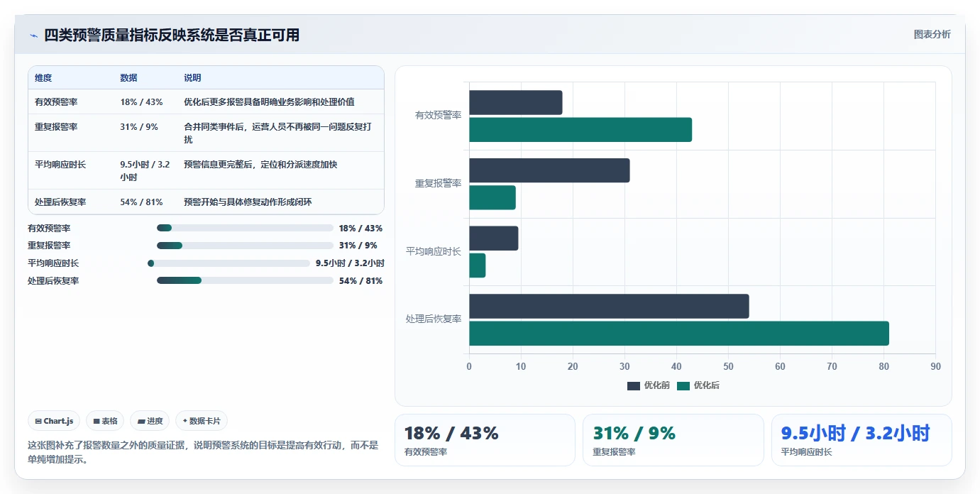Toggle the 优化前 legend item
980x494 pixels.
(x=649, y=385)
